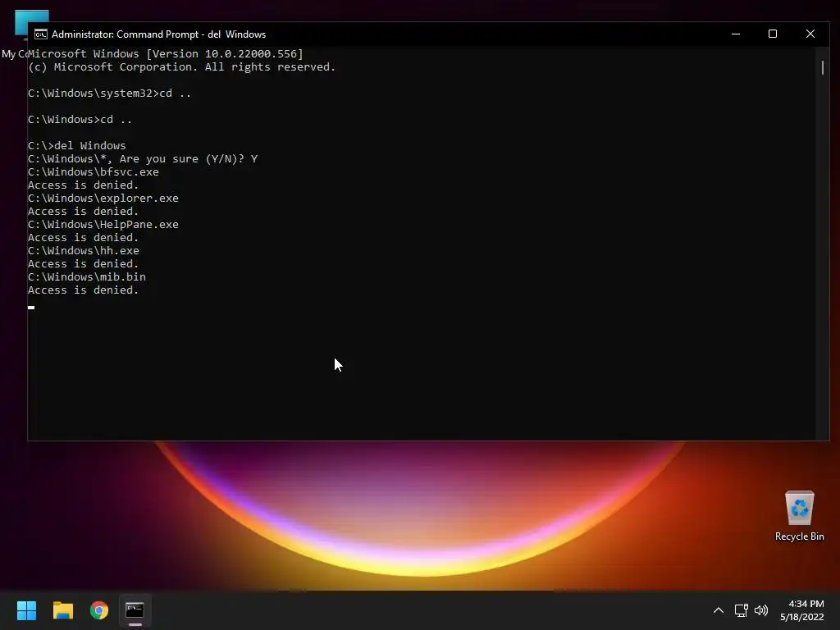Select the Command Prompt taskbar icon

pyautogui.click(x=135, y=610)
